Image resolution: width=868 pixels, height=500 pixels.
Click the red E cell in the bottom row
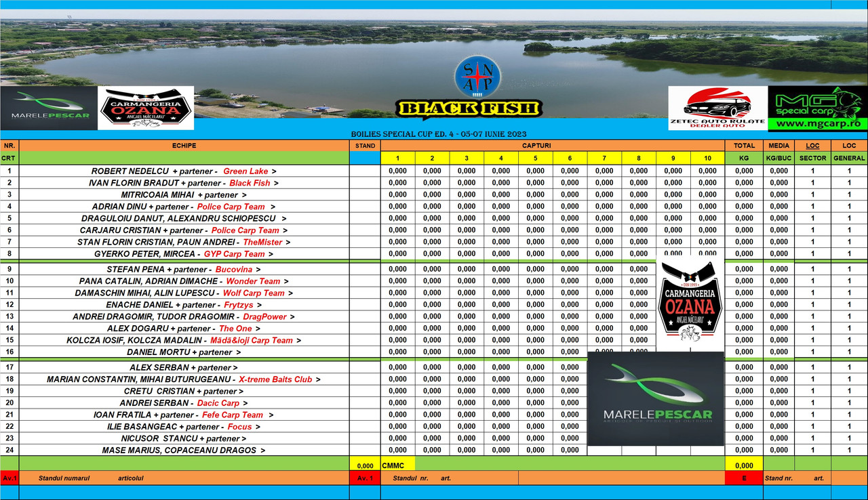tap(744, 478)
